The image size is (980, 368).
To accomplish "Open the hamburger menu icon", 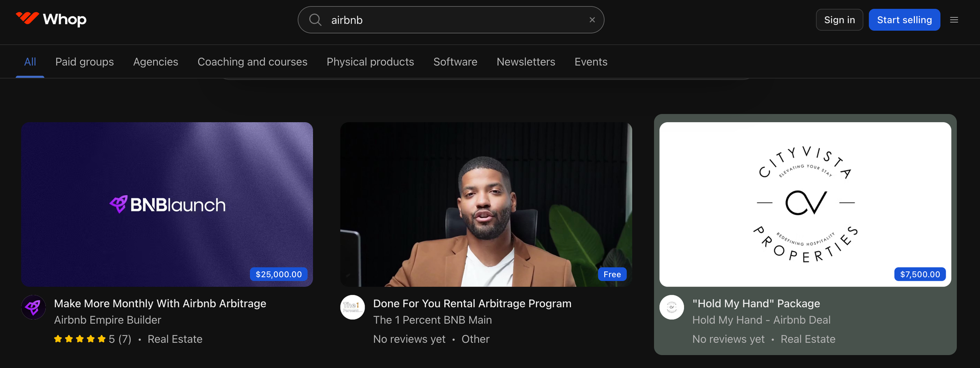I will point(954,20).
